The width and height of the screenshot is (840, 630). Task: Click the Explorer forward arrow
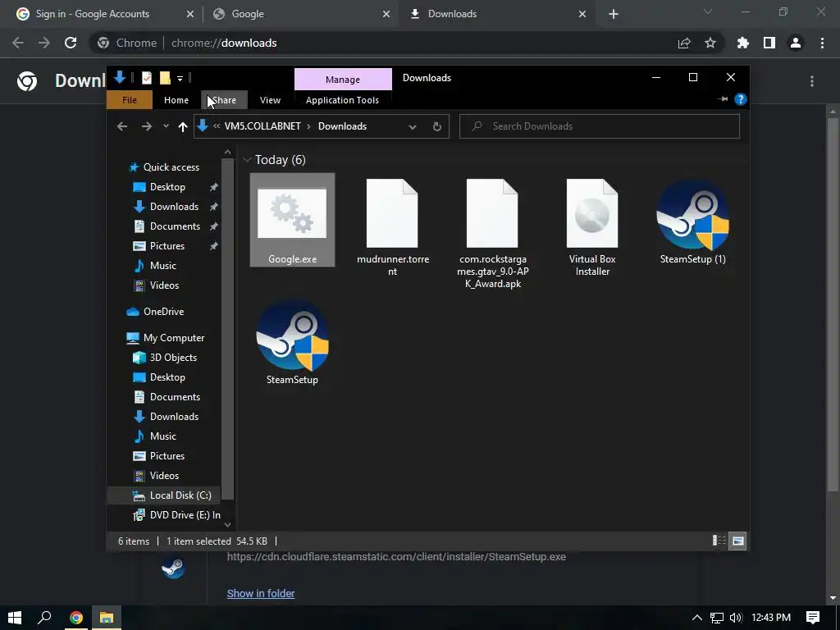click(x=146, y=126)
